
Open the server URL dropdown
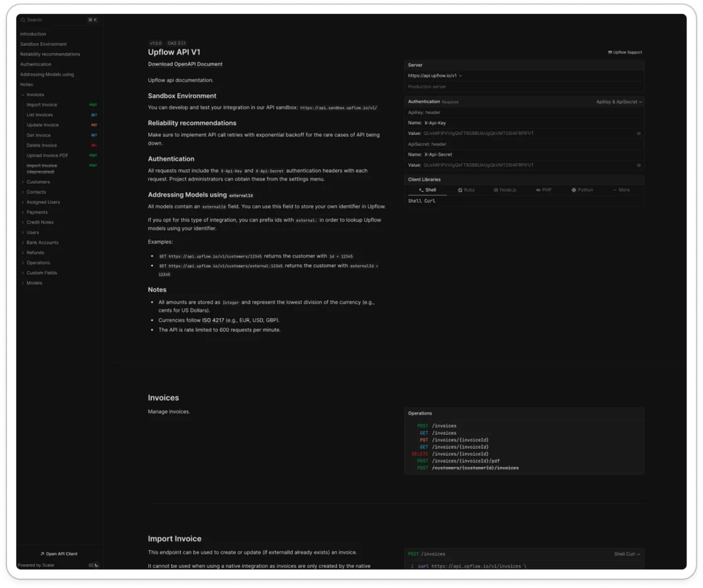(434, 76)
